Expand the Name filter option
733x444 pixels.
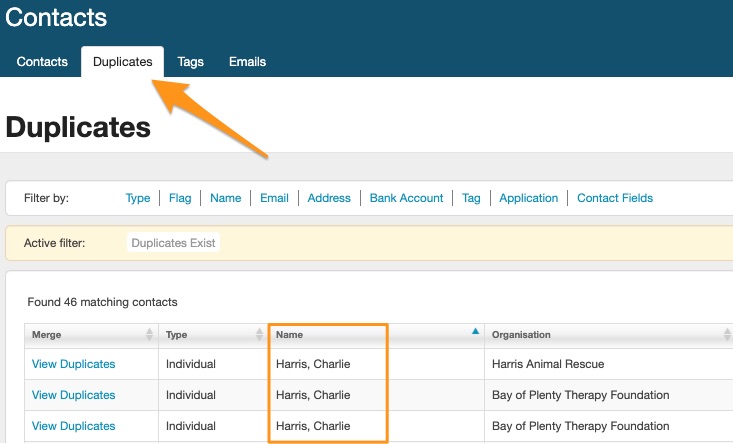pyautogui.click(x=225, y=198)
